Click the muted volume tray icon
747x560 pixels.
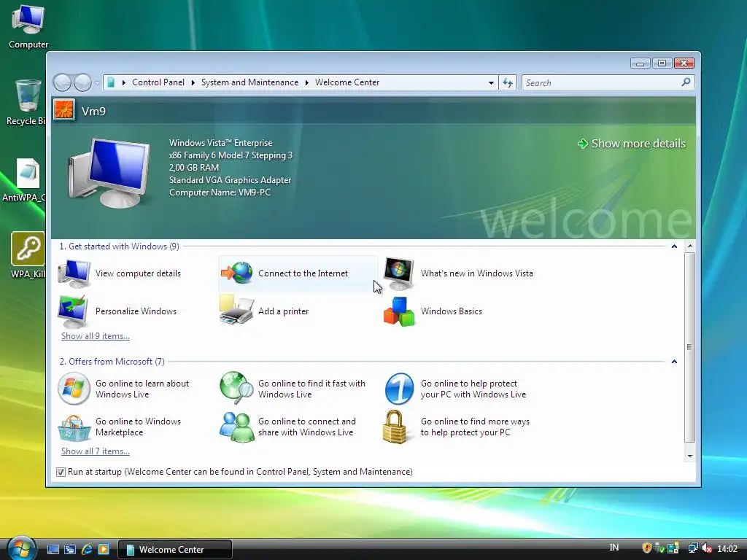tap(707, 548)
